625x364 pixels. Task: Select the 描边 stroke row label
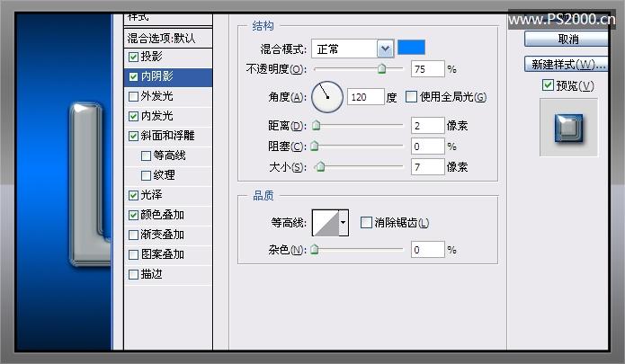tap(151, 274)
